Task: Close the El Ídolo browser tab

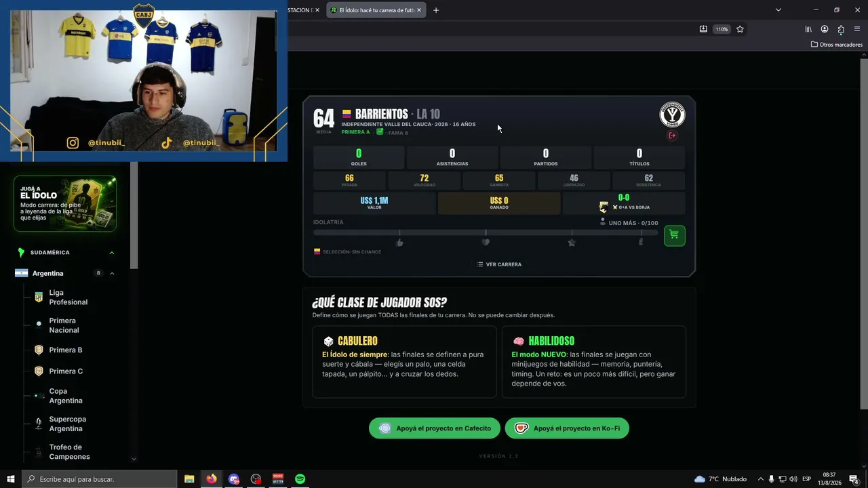Action: tap(419, 10)
